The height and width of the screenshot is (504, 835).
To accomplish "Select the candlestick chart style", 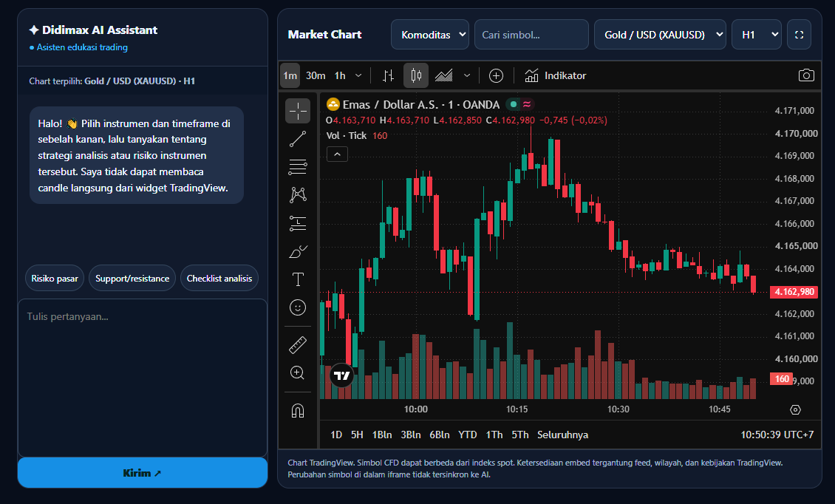I will coord(416,75).
